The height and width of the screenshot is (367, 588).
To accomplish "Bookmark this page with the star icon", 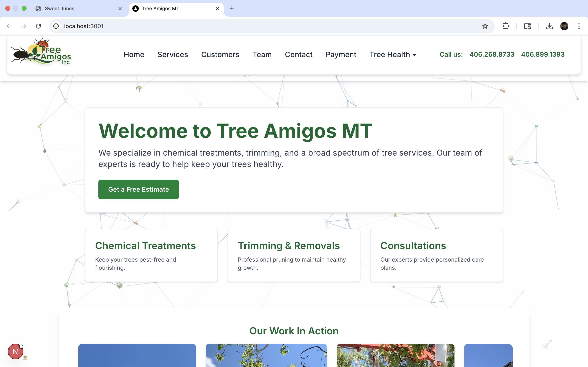I will [x=485, y=26].
